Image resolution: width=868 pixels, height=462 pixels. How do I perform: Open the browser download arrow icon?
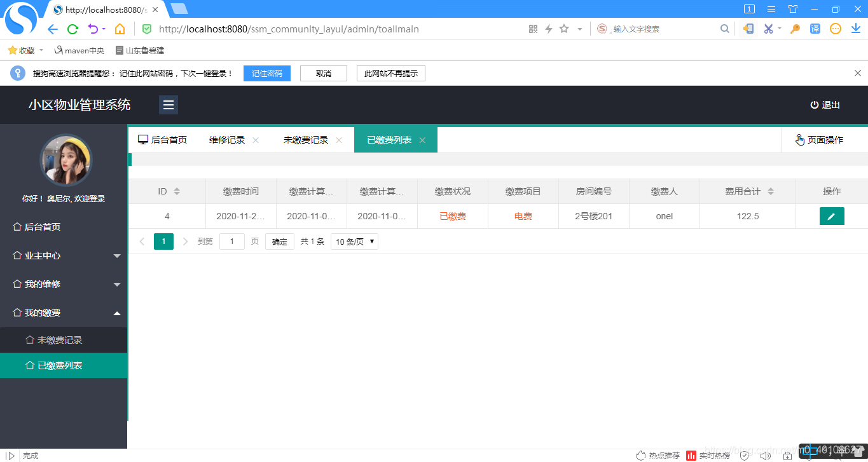coord(856,29)
